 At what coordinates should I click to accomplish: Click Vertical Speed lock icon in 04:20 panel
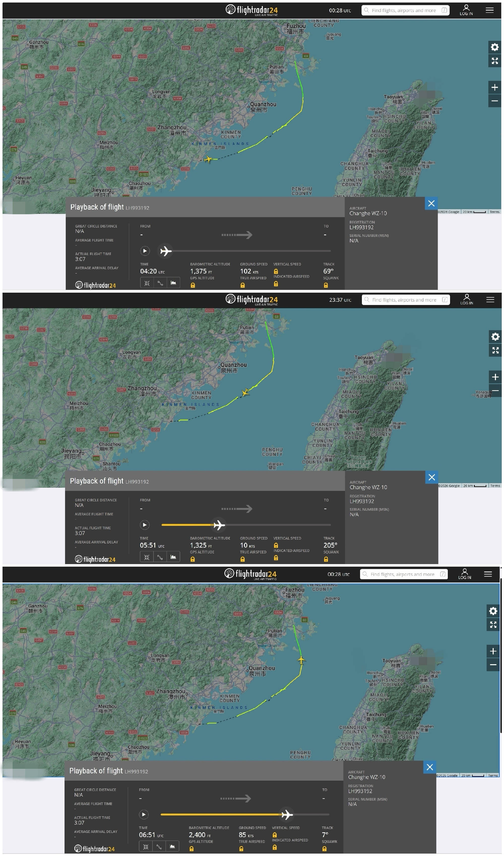(x=276, y=271)
